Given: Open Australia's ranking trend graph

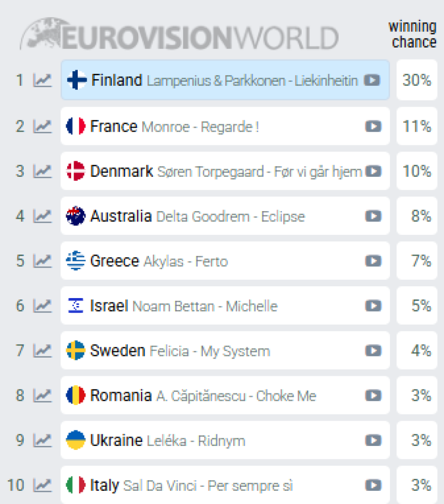Looking at the screenshot, I should click(43, 216).
